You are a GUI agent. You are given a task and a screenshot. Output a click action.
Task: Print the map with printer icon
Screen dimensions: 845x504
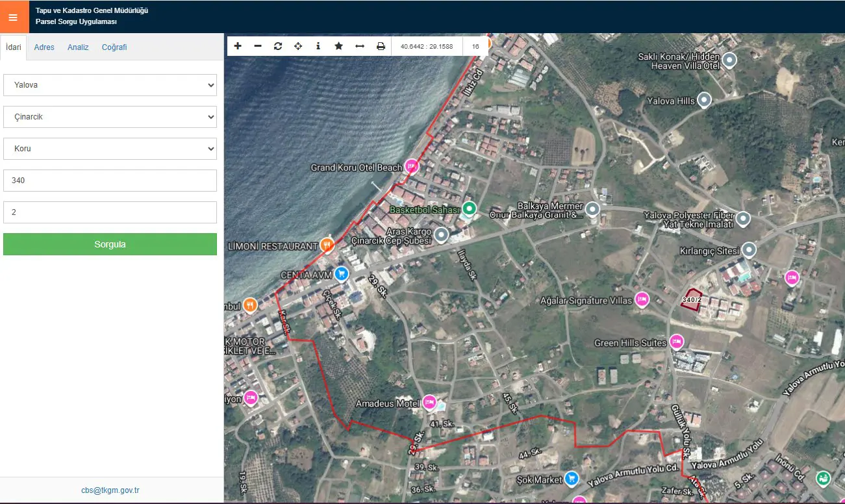pyautogui.click(x=381, y=46)
